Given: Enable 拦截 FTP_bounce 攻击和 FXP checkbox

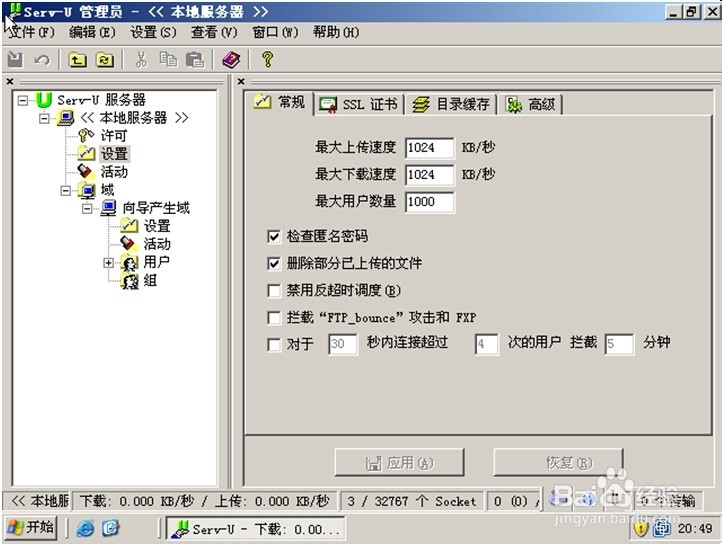Looking at the screenshot, I should coord(274,317).
